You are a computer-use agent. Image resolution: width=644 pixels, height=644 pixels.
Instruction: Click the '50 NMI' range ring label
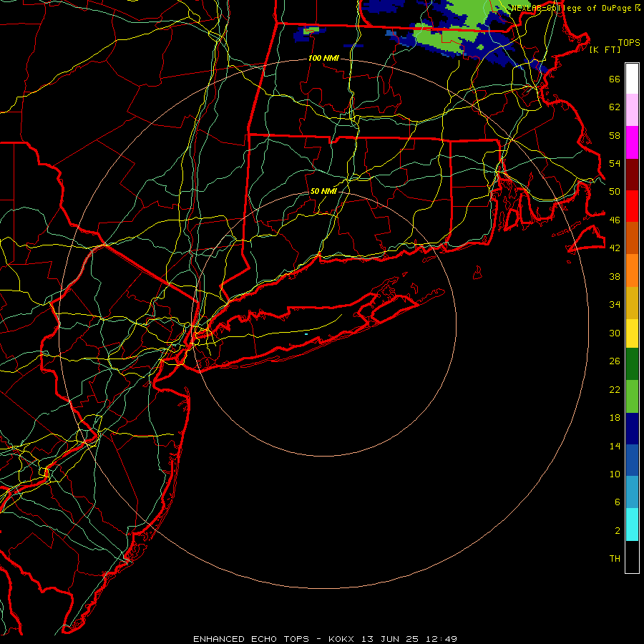click(x=323, y=191)
